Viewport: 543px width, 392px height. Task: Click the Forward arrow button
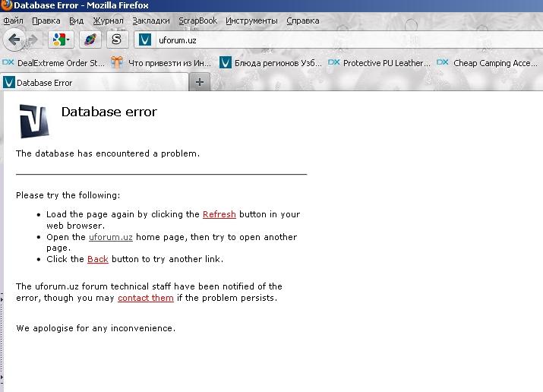(33, 39)
